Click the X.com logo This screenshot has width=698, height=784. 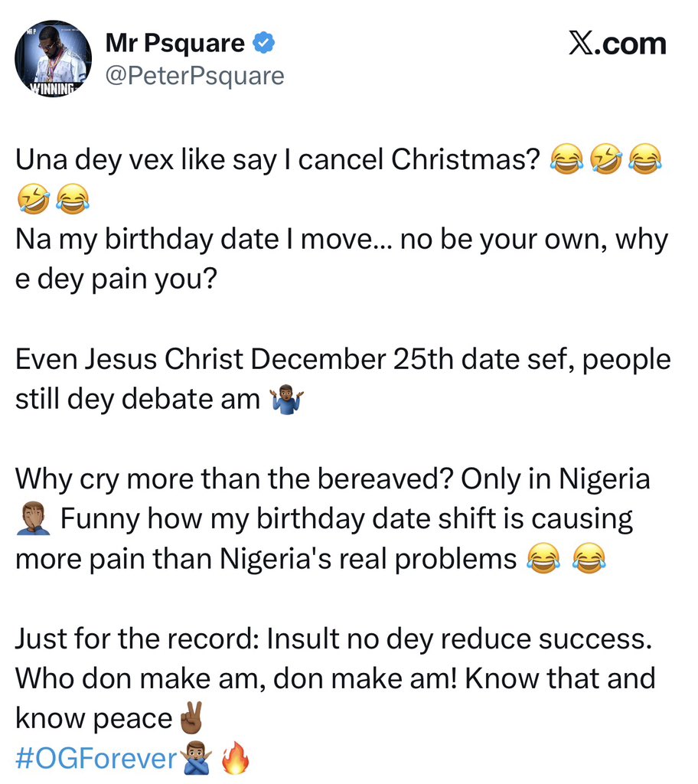point(618,44)
